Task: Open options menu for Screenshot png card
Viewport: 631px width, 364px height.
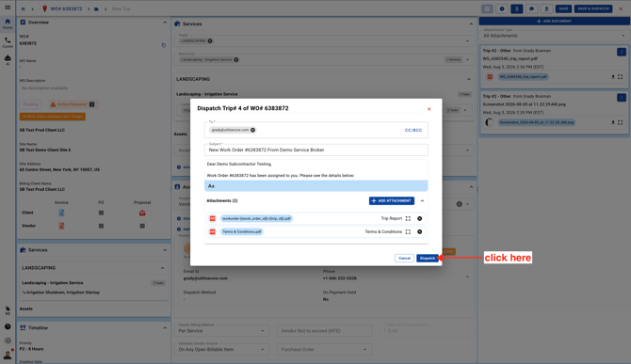Action: tap(622, 97)
